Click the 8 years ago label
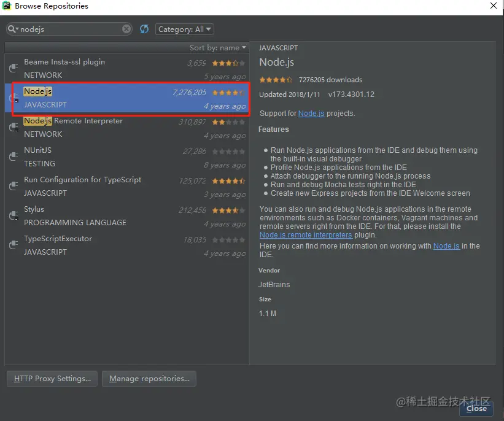Viewport: 504px width, 421px height. coord(225,165)
